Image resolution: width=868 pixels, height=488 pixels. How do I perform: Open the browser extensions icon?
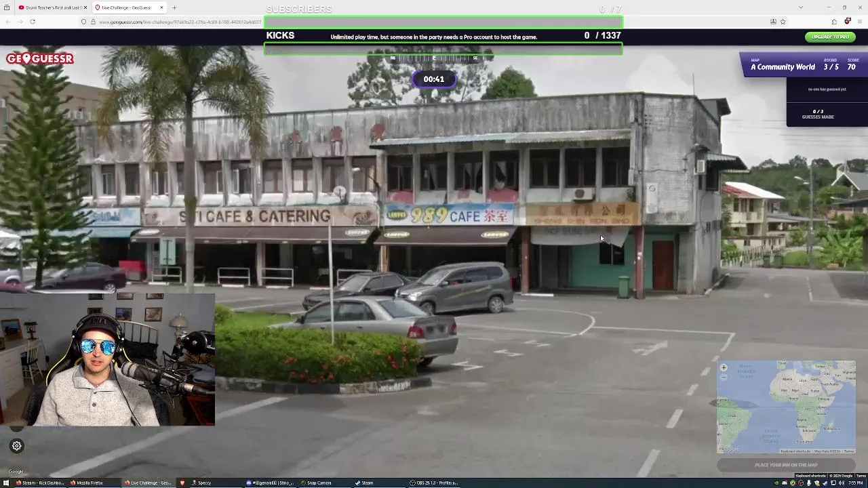tap(834, 22)
